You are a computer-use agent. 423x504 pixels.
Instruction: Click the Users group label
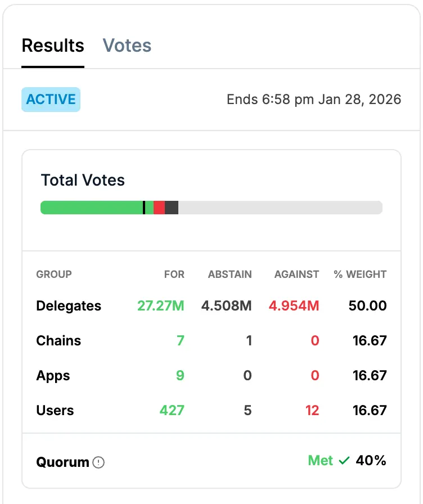pos(55,411)
